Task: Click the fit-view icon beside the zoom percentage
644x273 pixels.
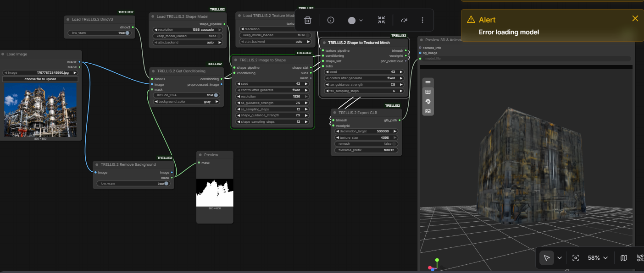Action: [x=576, y=258]
